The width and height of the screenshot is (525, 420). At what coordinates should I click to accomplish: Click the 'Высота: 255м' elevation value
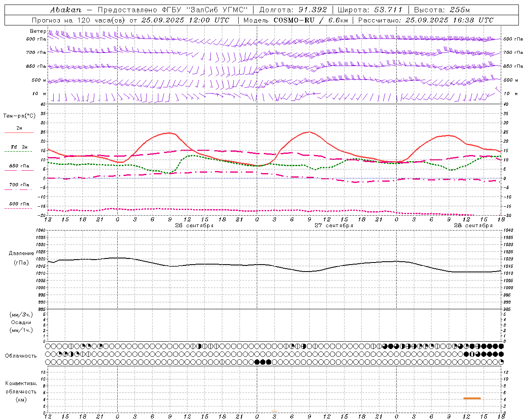pos(442,9)
